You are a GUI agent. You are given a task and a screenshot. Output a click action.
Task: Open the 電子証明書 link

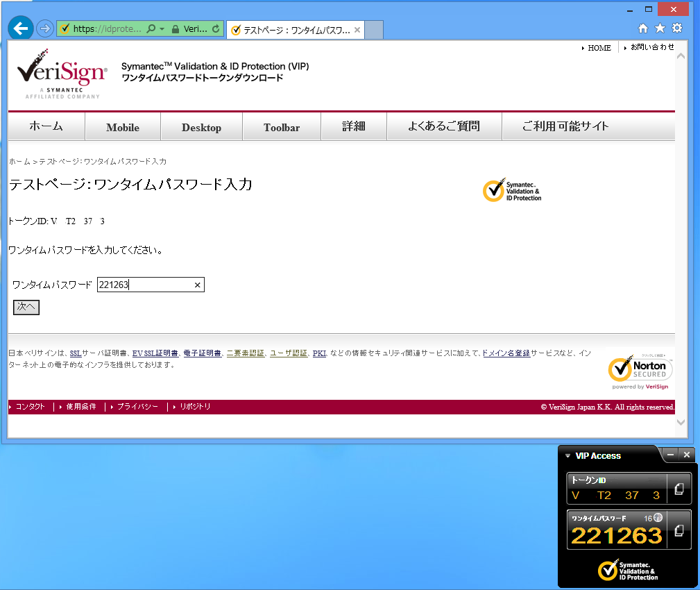[x=203, y=353]
